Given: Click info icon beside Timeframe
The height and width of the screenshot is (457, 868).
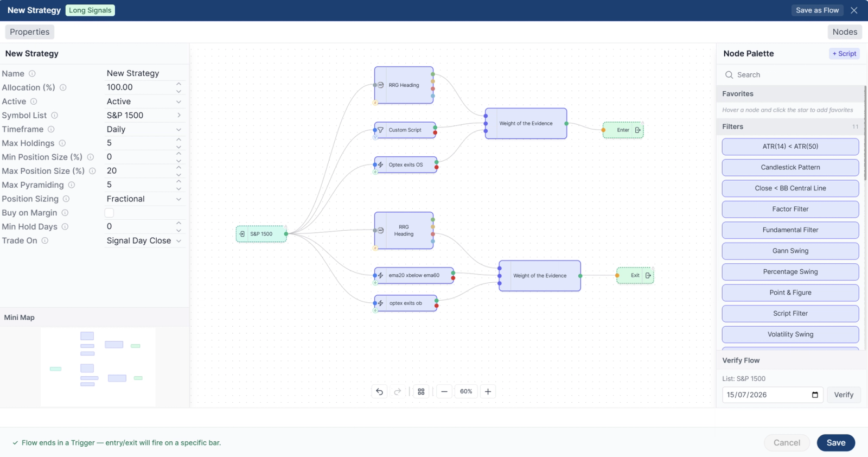Looking at the screenshot, I should [x=51, y=129].
